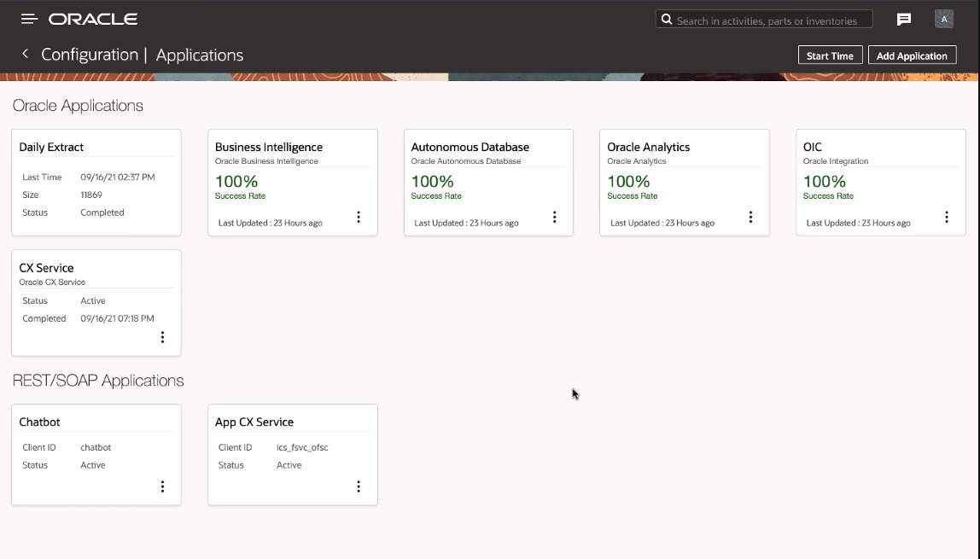Viewport: 980px width, 559px height.
Task: Expand the OIC card actions menu
Action: pyautogui.click(x=946, y=217)
